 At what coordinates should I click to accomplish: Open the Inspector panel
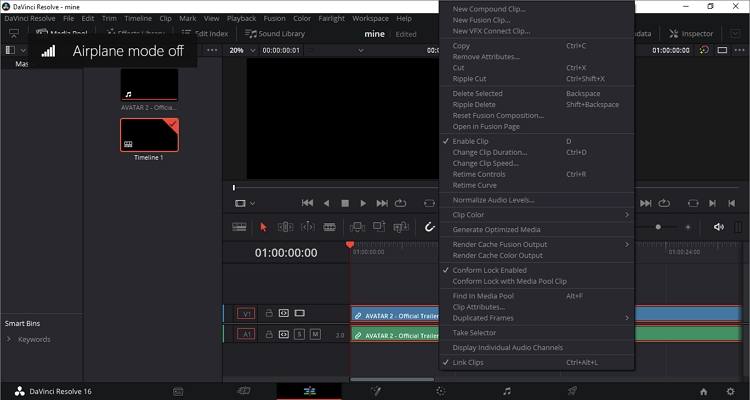(x=691, y=33)
